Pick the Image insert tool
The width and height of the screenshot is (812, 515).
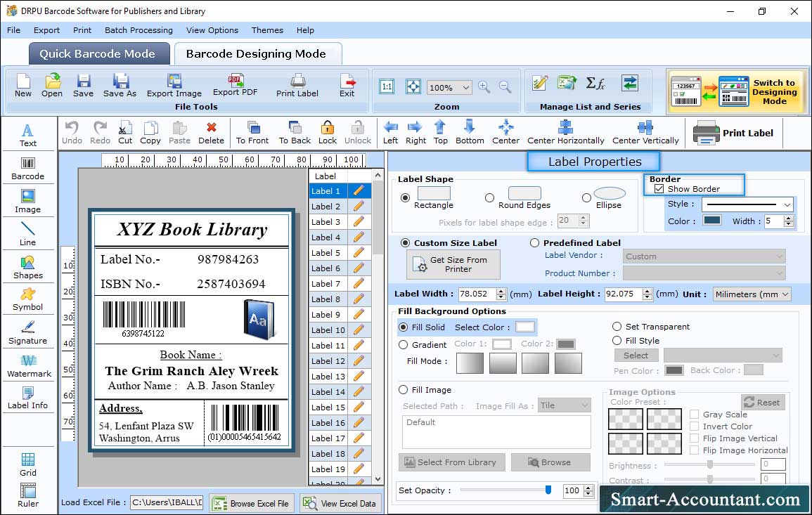[x=28, y=202]
